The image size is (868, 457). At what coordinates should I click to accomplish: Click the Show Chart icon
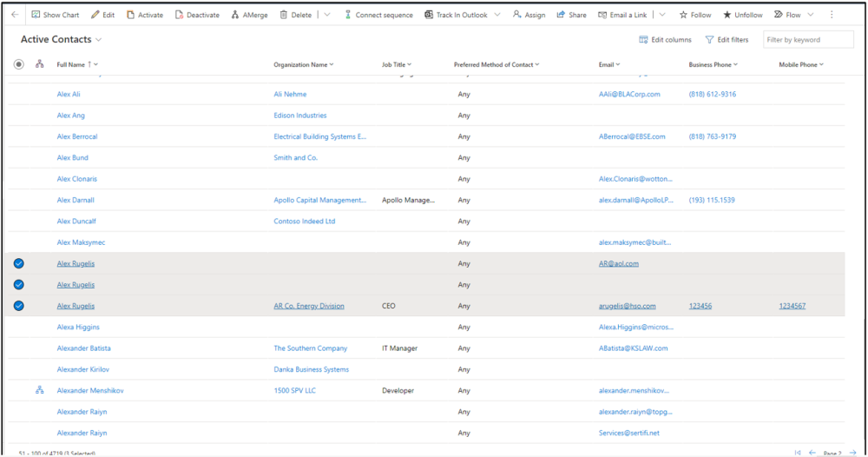pos(36,15)
